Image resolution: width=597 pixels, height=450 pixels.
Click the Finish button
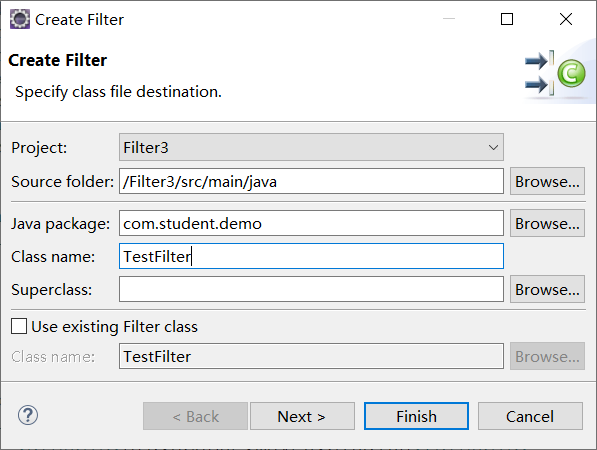[416, 416]
